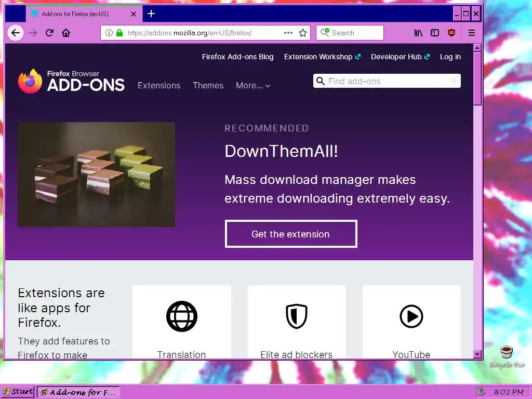Open the Recycle Bin on desktop
This screenshot has height=399, width=532.
coord(507,356)
